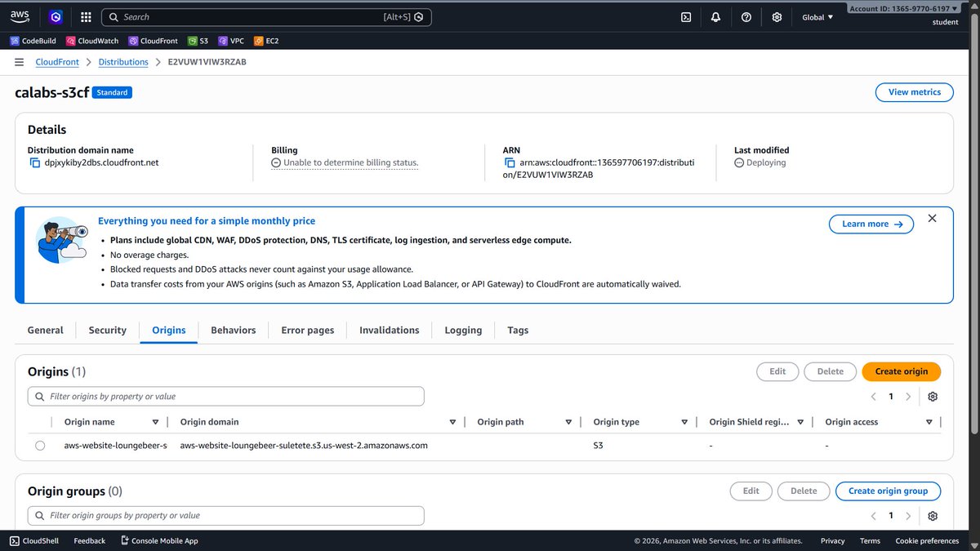The height and width of the screenshot is (551, 980).
Task: Focus the top AWS search box
Action: [266, 16]
